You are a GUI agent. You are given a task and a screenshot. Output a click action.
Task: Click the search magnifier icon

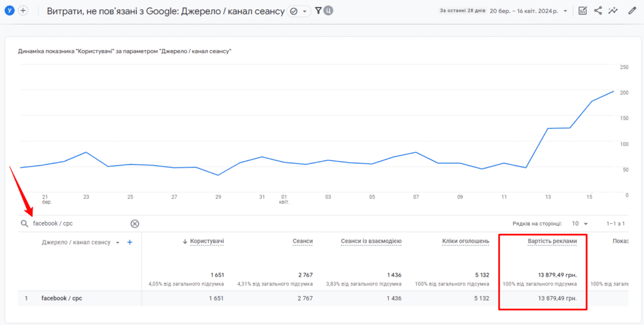tap(25, 224)
